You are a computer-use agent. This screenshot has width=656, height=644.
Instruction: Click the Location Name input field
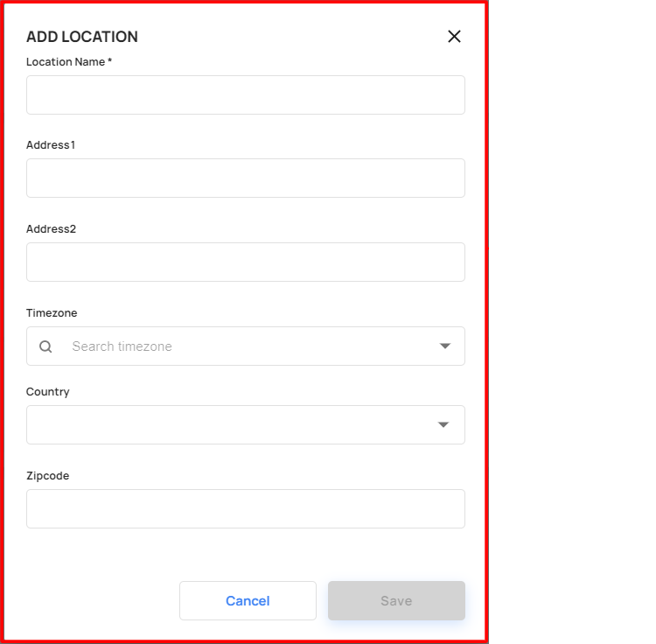246,95
